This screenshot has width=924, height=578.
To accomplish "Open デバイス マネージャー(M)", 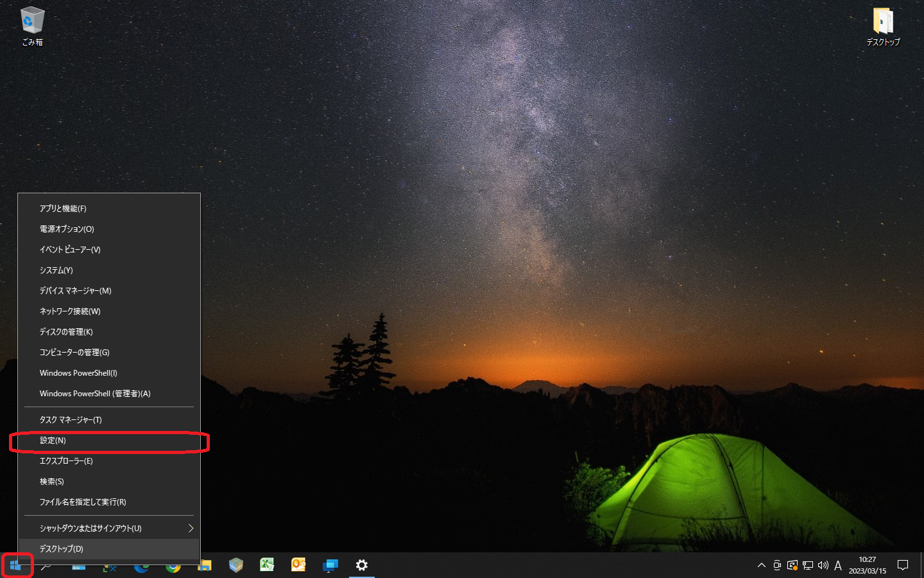I will [109, 291].
